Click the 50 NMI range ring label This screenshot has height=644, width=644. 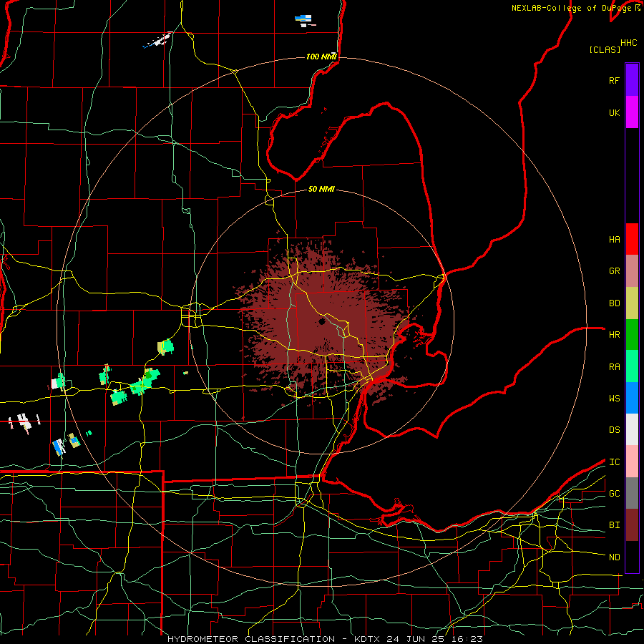321,189
